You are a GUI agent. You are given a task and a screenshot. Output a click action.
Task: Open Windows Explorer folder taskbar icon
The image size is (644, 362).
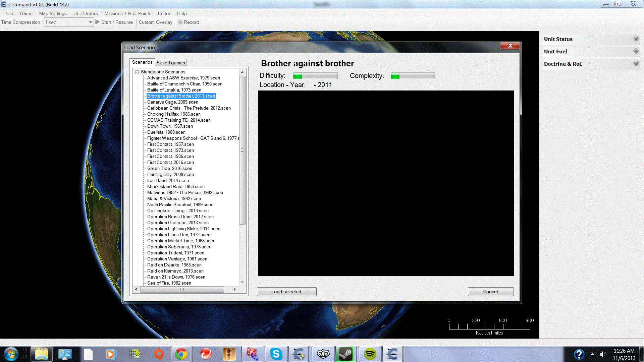tap(42, 354)
